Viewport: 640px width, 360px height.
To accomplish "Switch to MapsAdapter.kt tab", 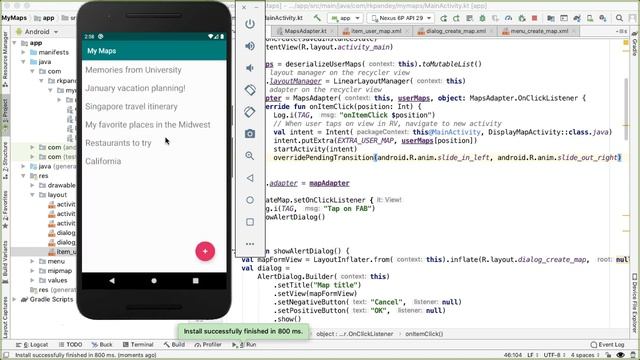I will tap(305, 31).
